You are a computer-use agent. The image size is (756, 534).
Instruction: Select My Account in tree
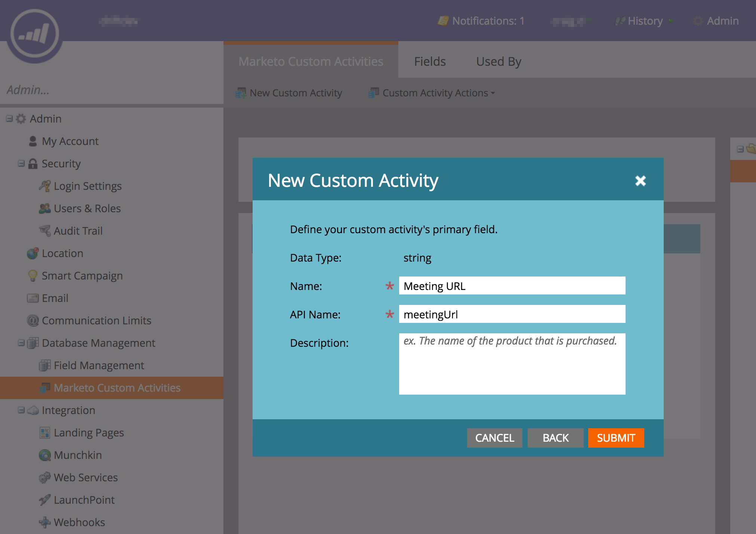pos(70,141)
